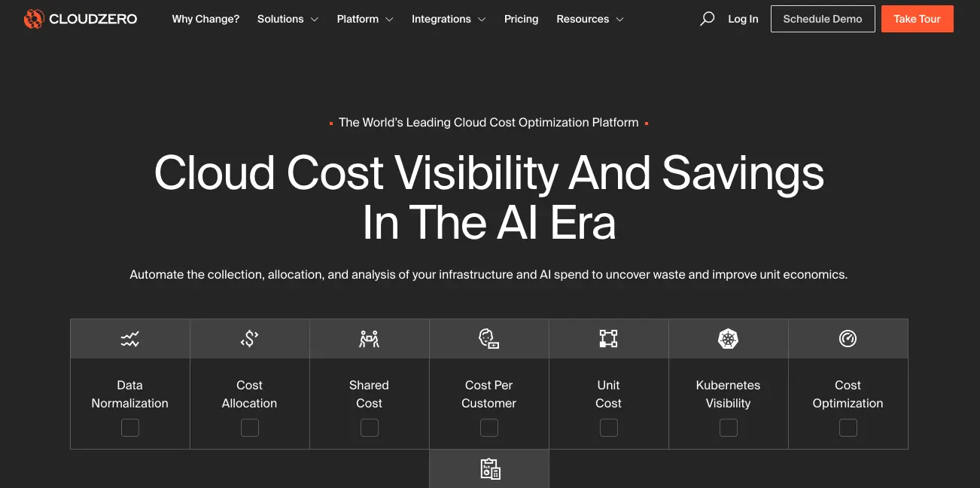Viewport: 980px width, 488px height.
Task: Click the Cost Optimization gauge icon
Action: (x=848, y=339)
